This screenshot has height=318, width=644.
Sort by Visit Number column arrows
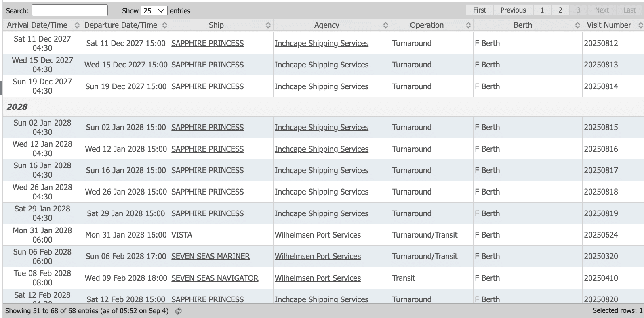pos(640,25)
